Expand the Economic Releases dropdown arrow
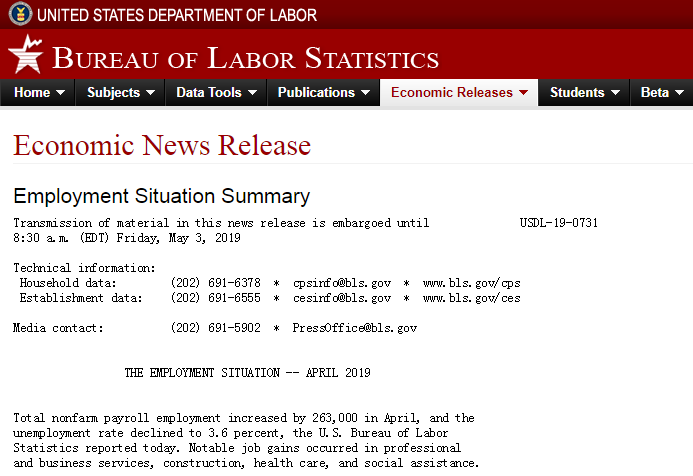This screenshot has height=476, width=693. click(x=523, y=93)
